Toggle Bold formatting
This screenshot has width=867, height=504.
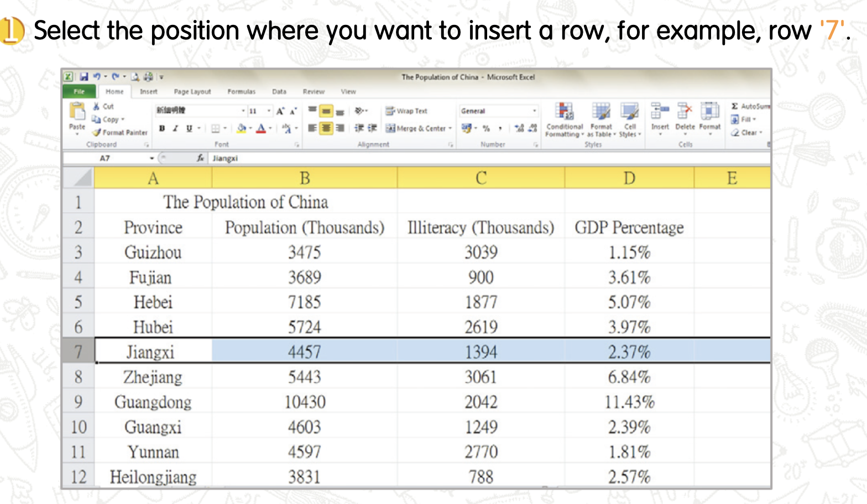click(x=162, y=128)
